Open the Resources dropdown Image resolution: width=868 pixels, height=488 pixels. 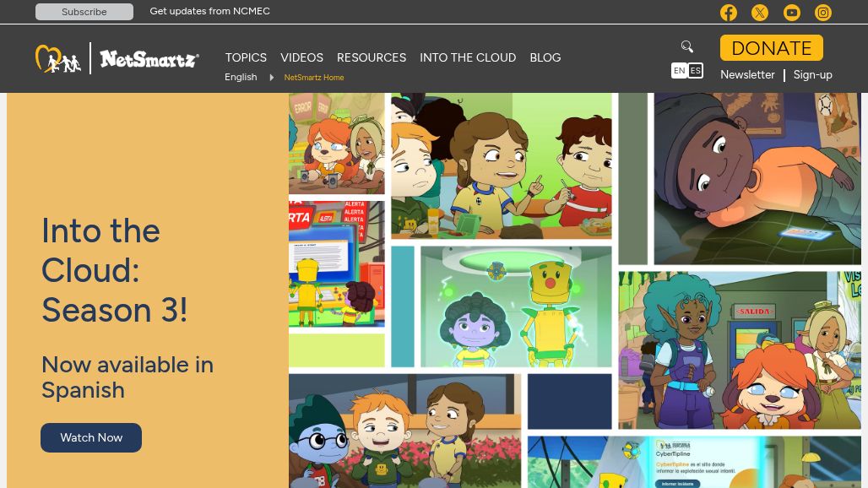pos(372,57)
